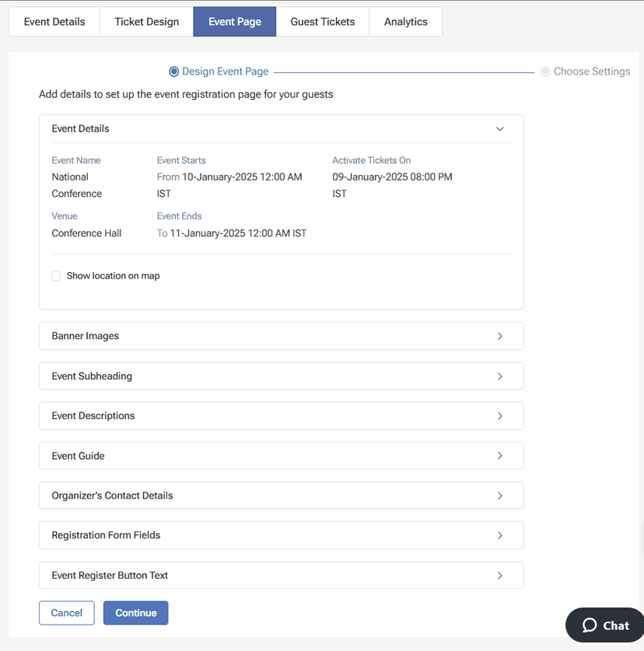Click the Cancel button
The image size is (644, 651).
pyautogui.click(x=67, y=613)
